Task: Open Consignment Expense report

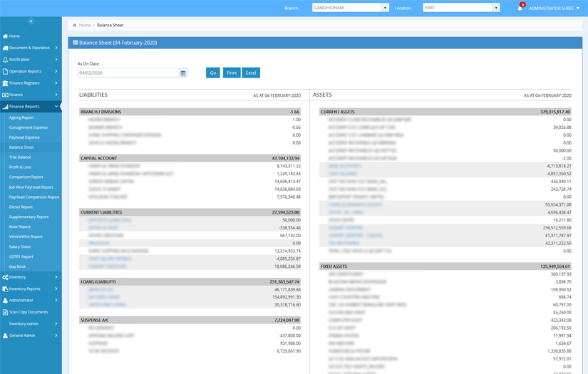Action: tap(29, 128)
